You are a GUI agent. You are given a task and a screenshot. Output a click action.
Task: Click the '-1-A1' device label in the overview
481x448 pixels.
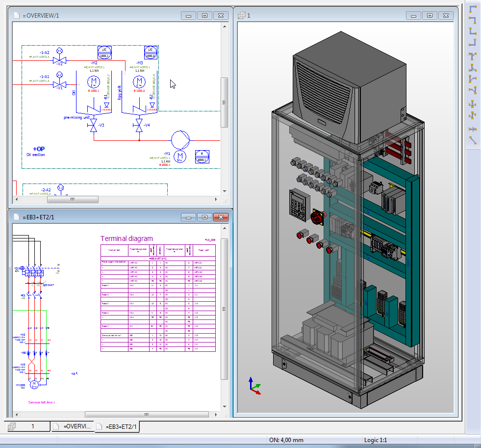[45, 77]
